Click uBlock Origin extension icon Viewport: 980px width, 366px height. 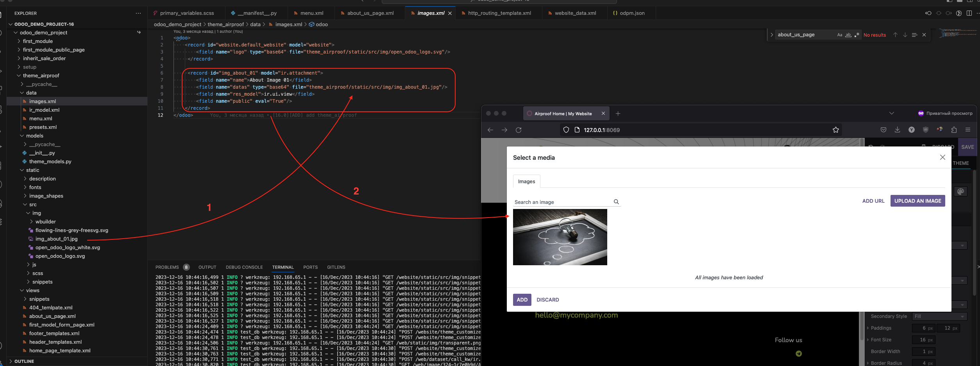pyautogui.click(x=925, y=130)
